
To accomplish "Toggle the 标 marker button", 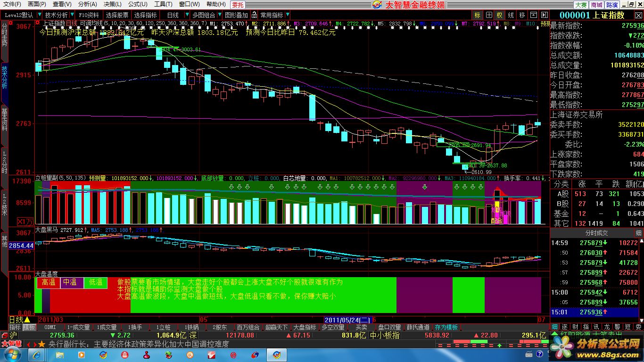I will [478, 15].
